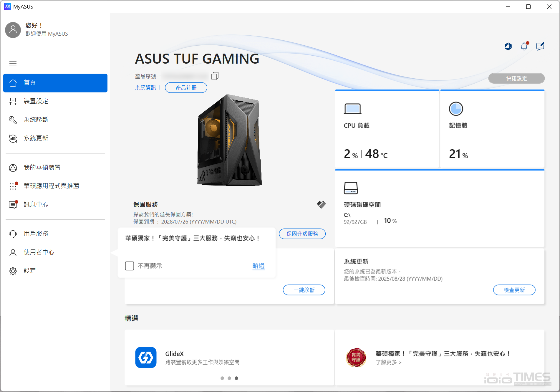Click the 華碩應用程式 dots grid icon

(13, 186)
